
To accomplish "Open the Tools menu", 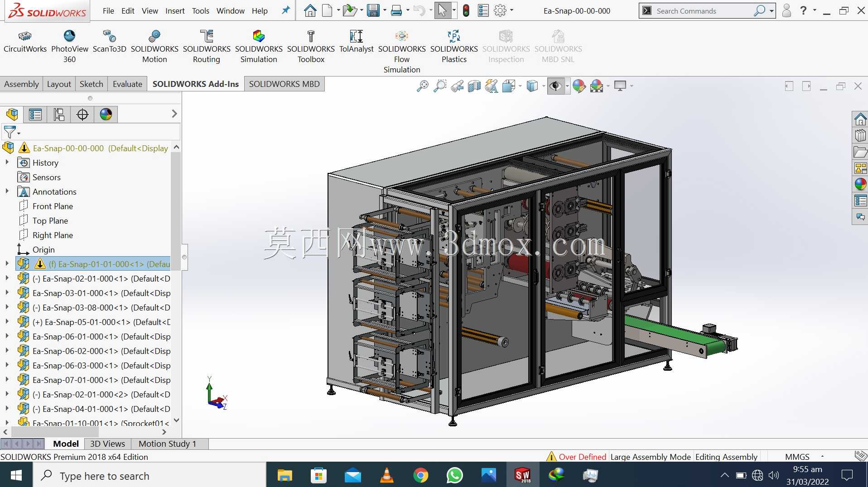I will pyautogui.click(x=200, y=10).
